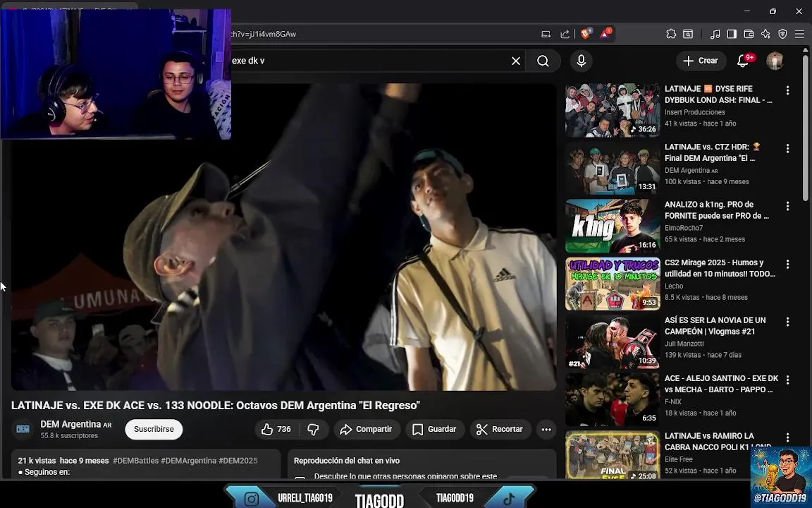Start voice search with microphone icon
This screenshot has height=508, width=812.
coord(581,61)
